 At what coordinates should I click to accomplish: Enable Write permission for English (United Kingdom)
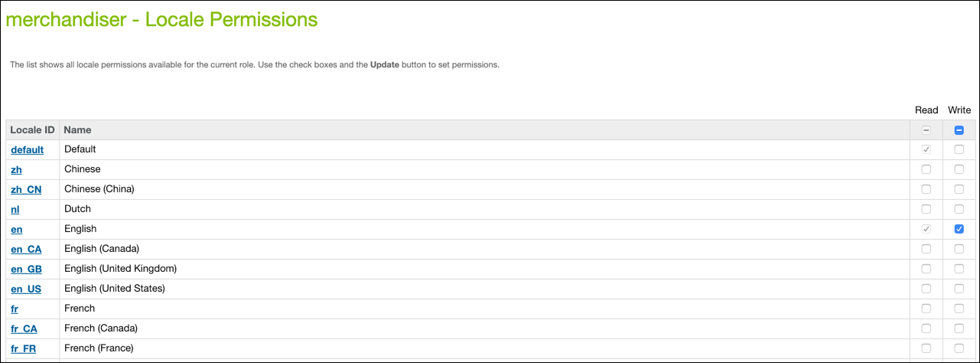[x=959, y=269]
